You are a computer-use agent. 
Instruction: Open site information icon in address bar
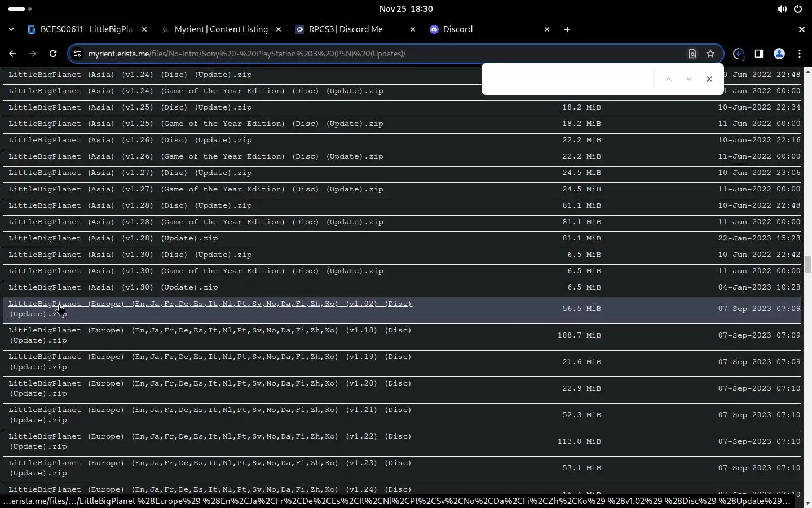pos(78,54)
